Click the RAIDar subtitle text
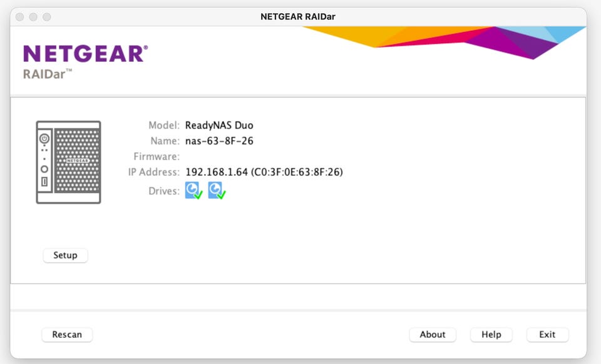 pos(48,74)
